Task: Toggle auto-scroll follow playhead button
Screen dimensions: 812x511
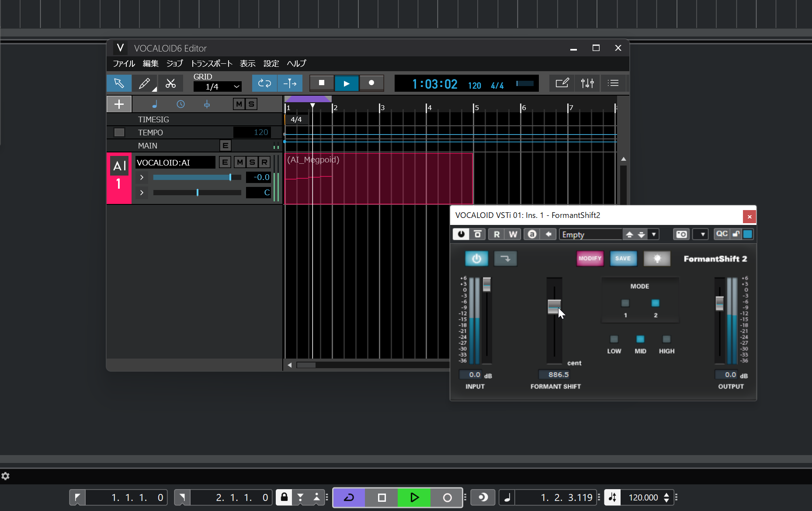Action: (290, 83)
